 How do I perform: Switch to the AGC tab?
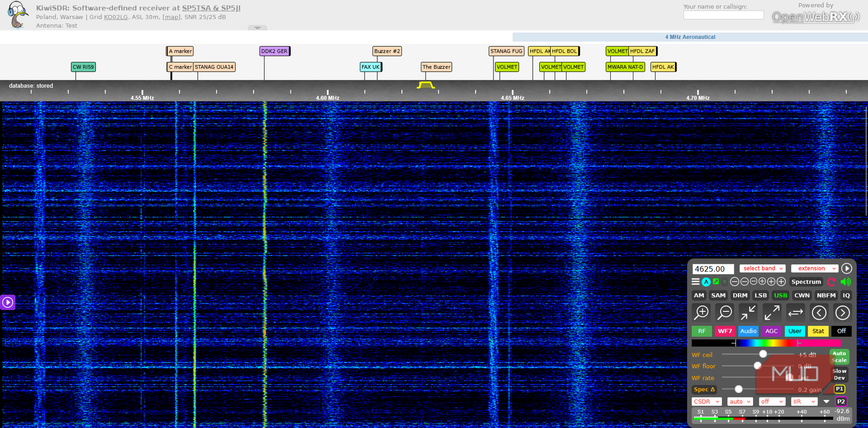coord(771,331)
